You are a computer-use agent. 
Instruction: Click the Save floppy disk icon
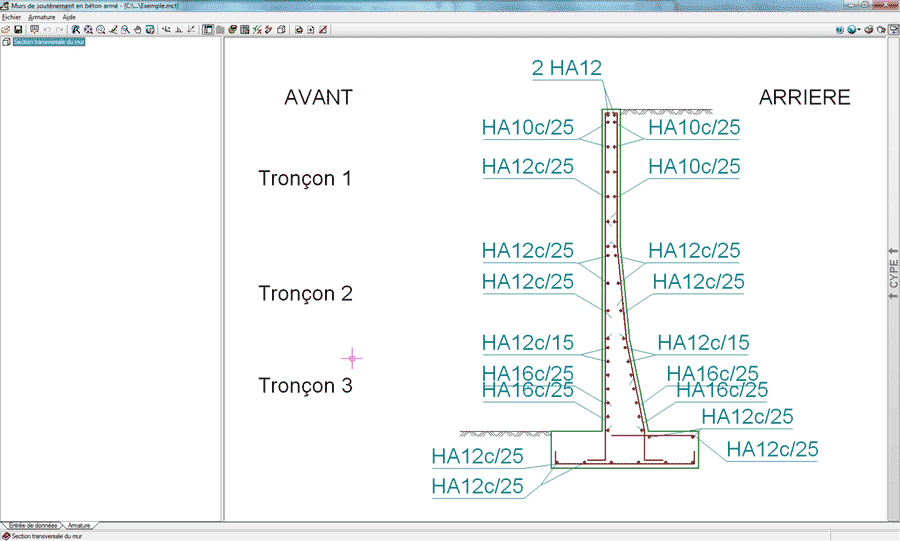click(x=18, y=29)
